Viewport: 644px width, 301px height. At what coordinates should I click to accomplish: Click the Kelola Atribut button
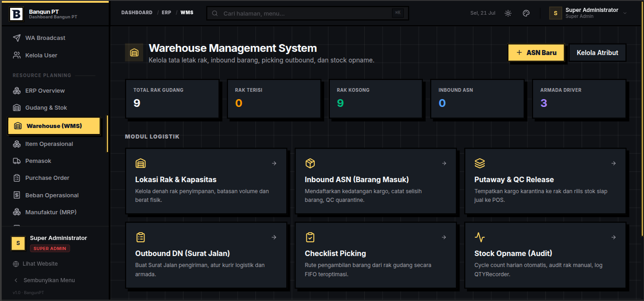[597, 53]
